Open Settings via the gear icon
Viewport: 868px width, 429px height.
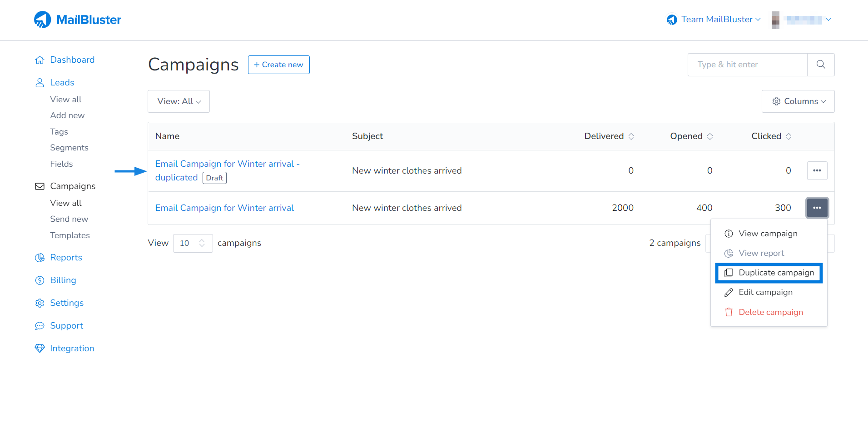tap(40, 303)
